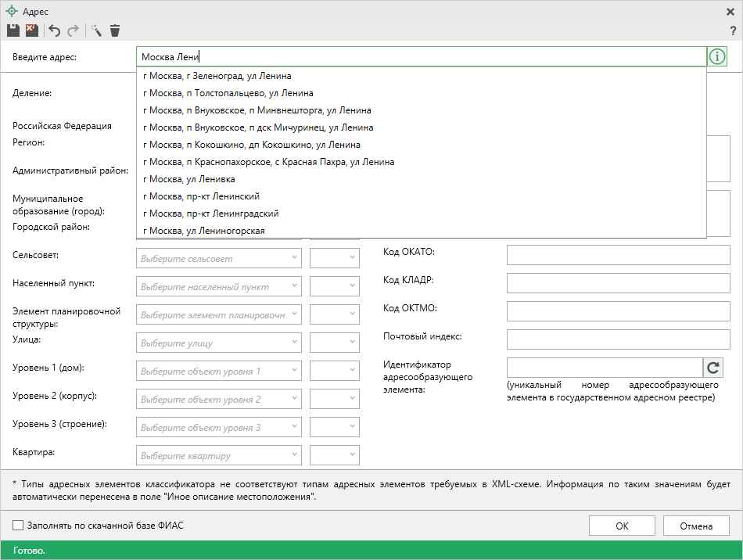Open the Выберите квартиру dropdown
The height and width of the screenshot is (560, 743).
pos(218,455)
